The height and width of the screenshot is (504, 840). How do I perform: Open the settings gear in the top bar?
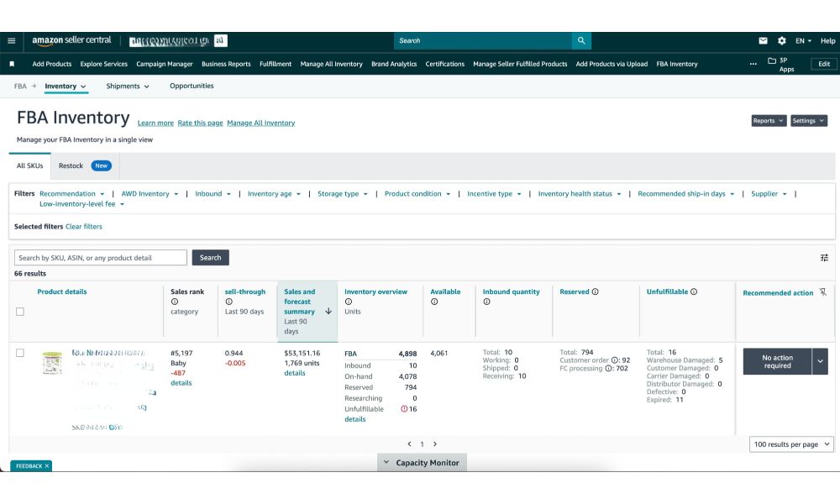click(780, 40)
